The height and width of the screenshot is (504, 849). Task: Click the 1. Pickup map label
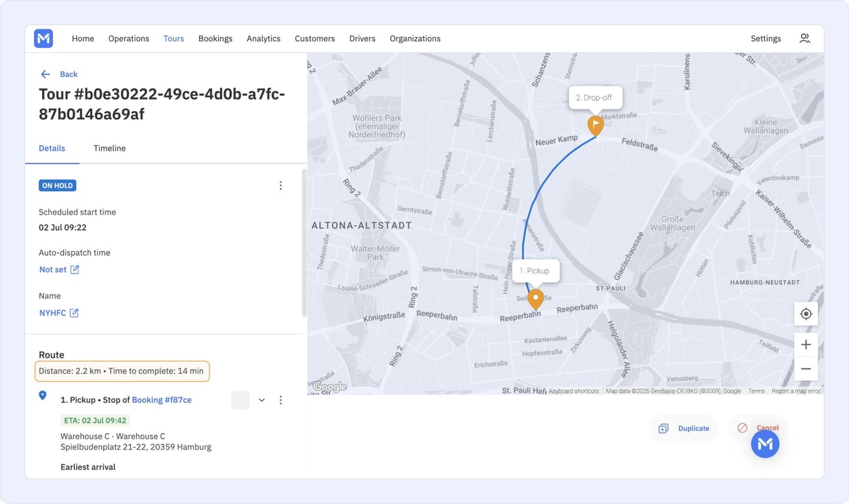pos(535,271)
